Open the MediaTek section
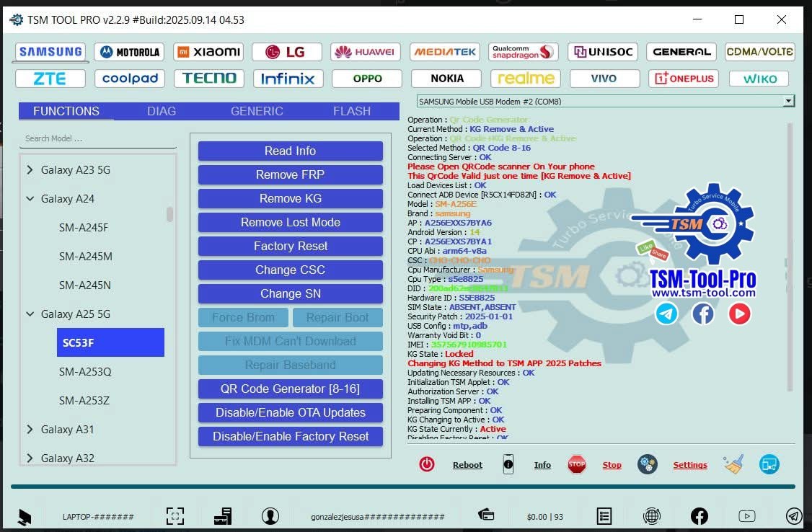 pos(445,52)
